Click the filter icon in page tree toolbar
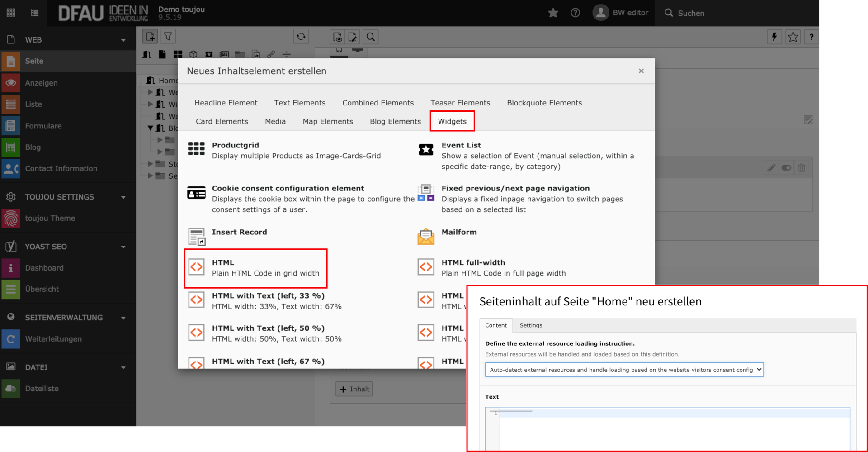Screen dimensions: 868x452 pyautogui.click(x=168, y=37)
